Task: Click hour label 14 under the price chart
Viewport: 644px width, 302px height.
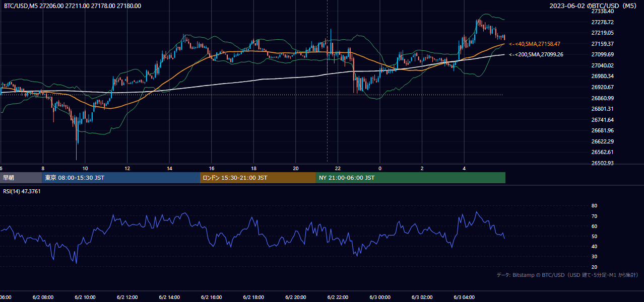Action: point(169,168)
